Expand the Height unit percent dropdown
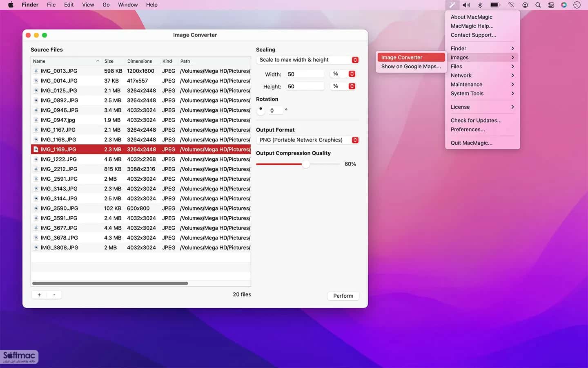588x368 pixels. click(343, 86)
